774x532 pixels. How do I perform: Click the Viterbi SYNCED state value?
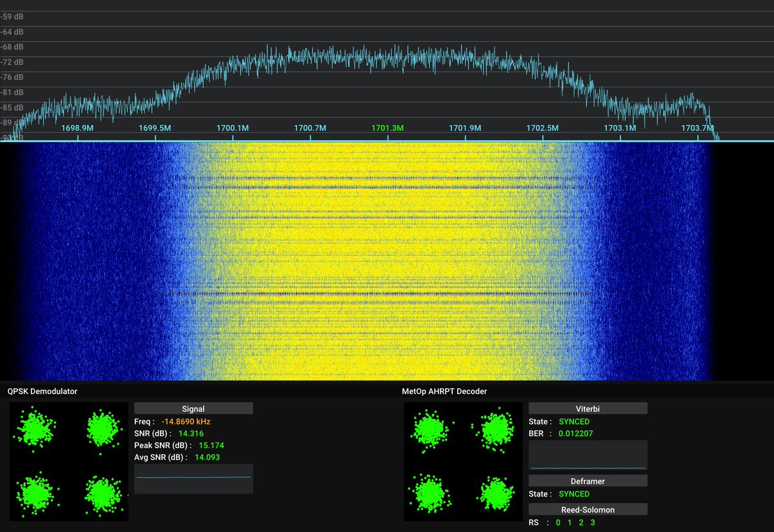574,421
